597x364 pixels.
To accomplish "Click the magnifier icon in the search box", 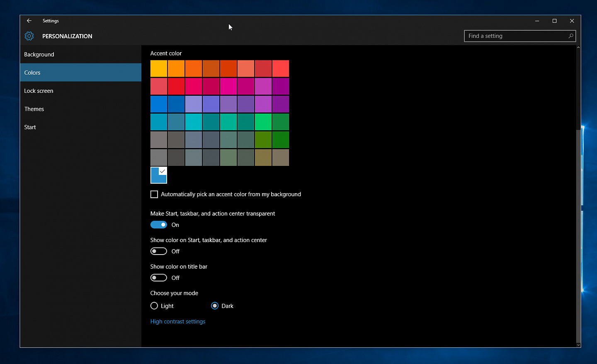I will point(570,36).
